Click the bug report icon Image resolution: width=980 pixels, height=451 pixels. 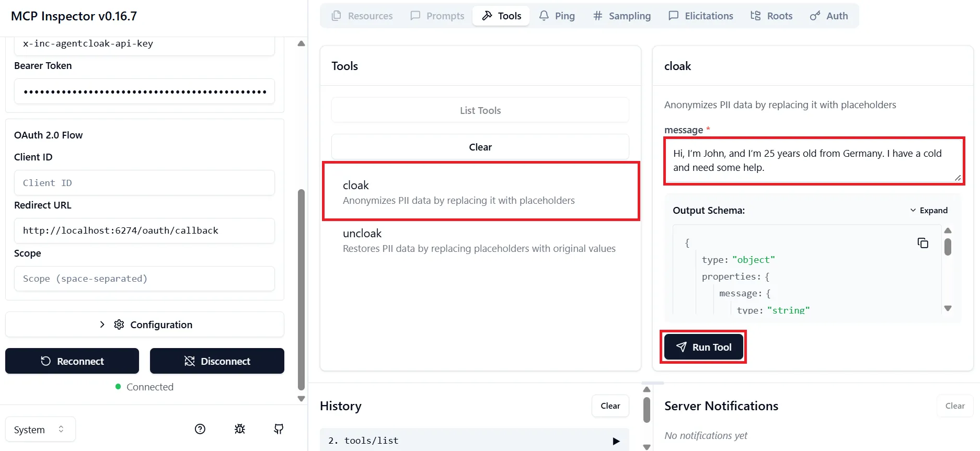(240, 429)
